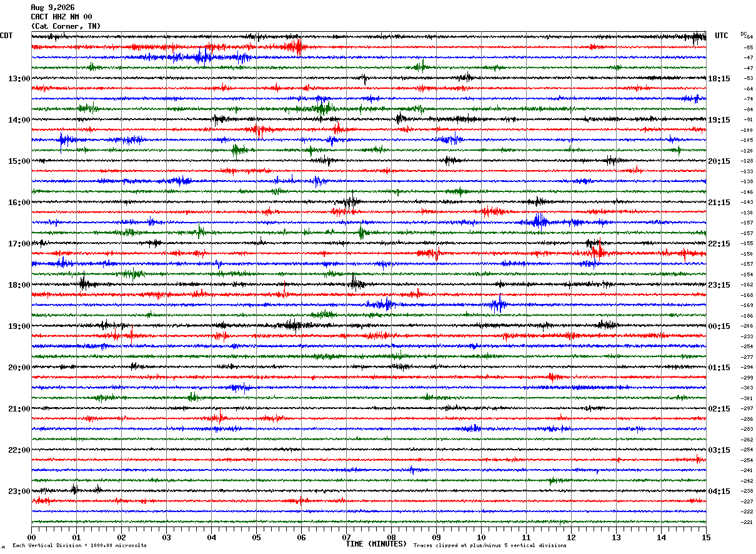Click the DC offset value '-150'
Screen dimensions: 756x554
pyautogui.click(x=747, y=254)
